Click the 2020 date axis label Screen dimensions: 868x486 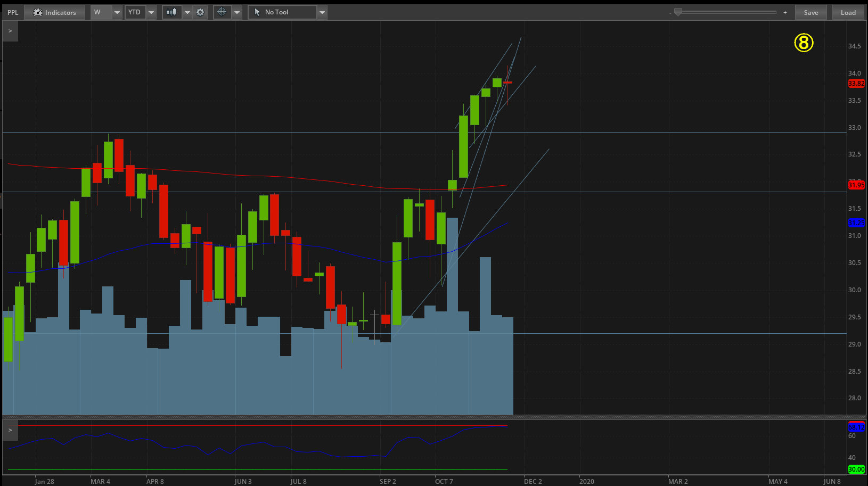click(x=586, y=481)
